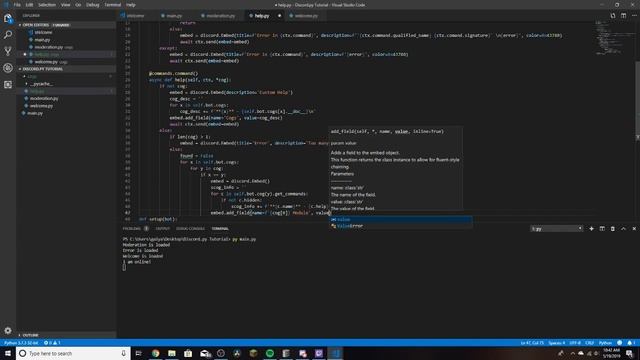The image size is (640, 360).
Task: Open File Explorer from the taskbar
Action: point(172,353)
